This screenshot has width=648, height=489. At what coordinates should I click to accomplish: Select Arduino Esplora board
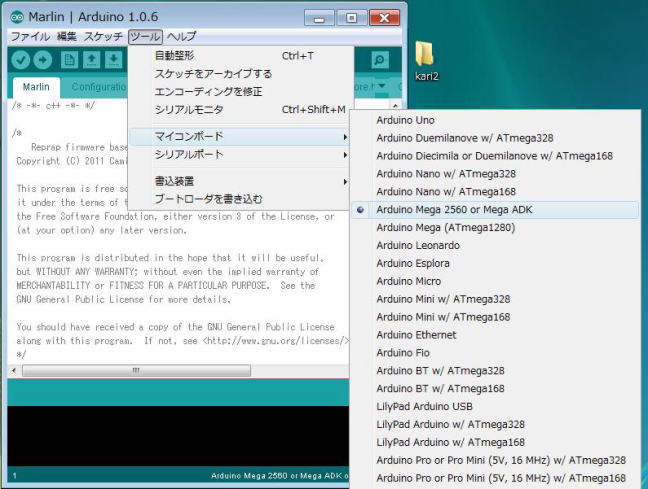click(495, 263)
